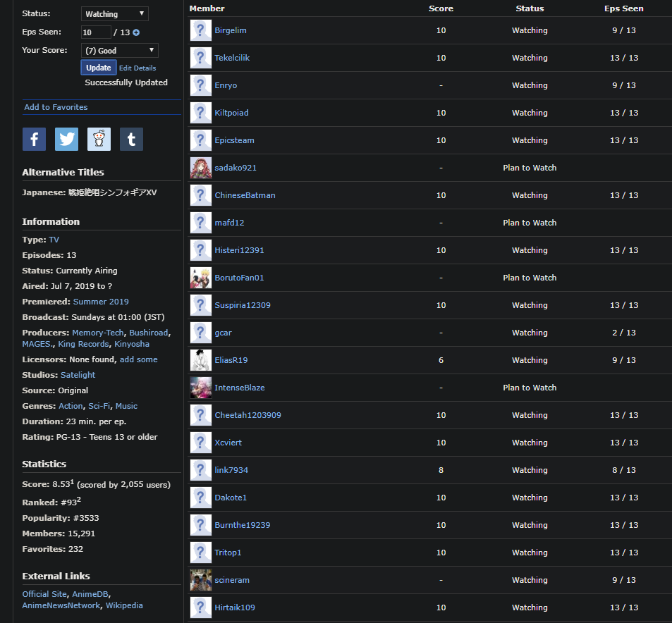672x623 pixels.
Task: Open Dakote1 member profile link
Action: [x=231, y=498]
